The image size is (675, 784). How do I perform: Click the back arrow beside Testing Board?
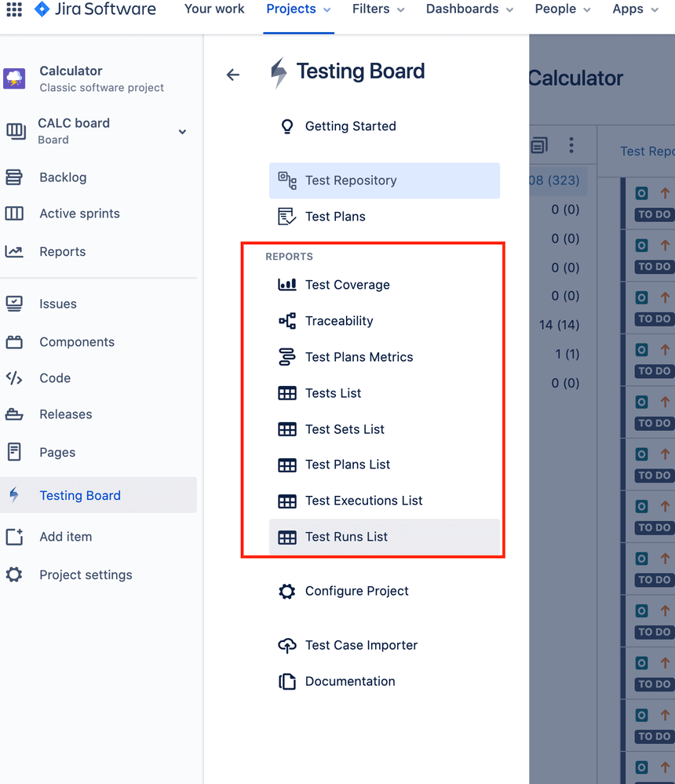[x=233, y=75]
